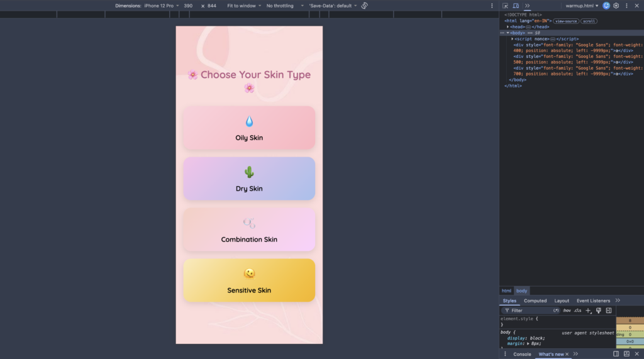Switch to the Layout tab
The height and width of the screenshot is (359, 644).
(562, 301)
